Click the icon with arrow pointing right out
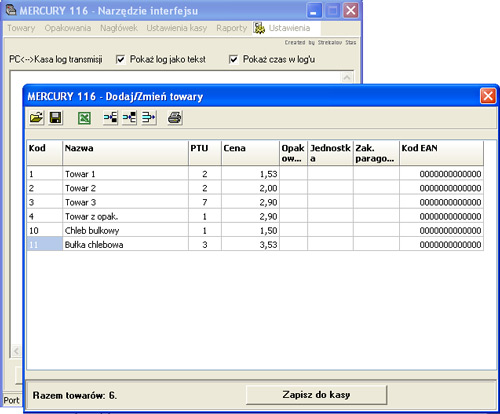 tap(149, 118)
